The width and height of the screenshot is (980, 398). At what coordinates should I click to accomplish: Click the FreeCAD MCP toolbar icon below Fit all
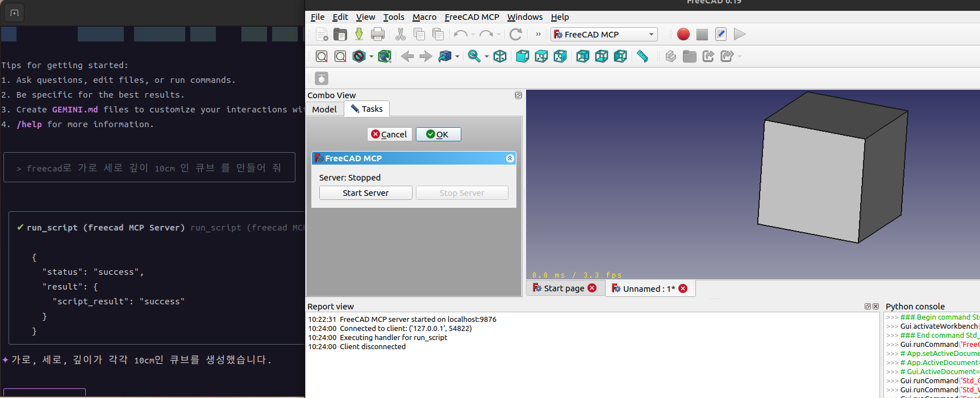(322, 78)
